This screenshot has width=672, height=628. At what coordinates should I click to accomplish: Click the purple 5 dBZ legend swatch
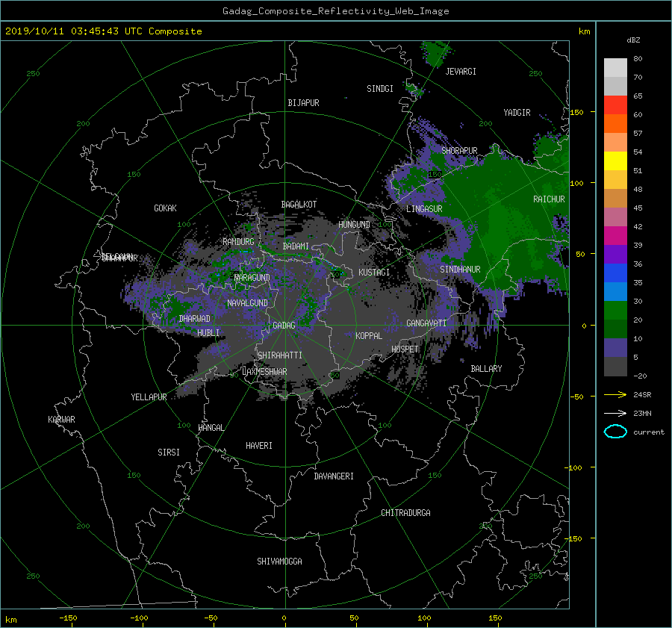pyautogui.click(x=615, y=348)
